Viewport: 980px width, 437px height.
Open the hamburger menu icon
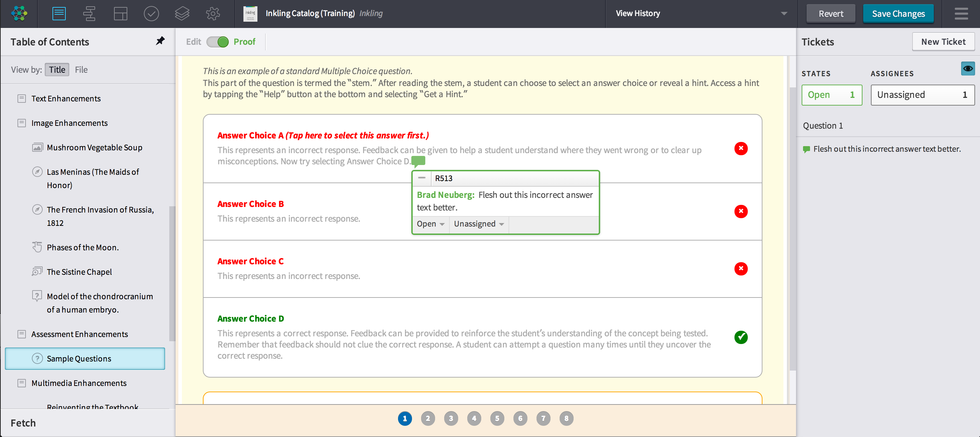coord(961,14)
